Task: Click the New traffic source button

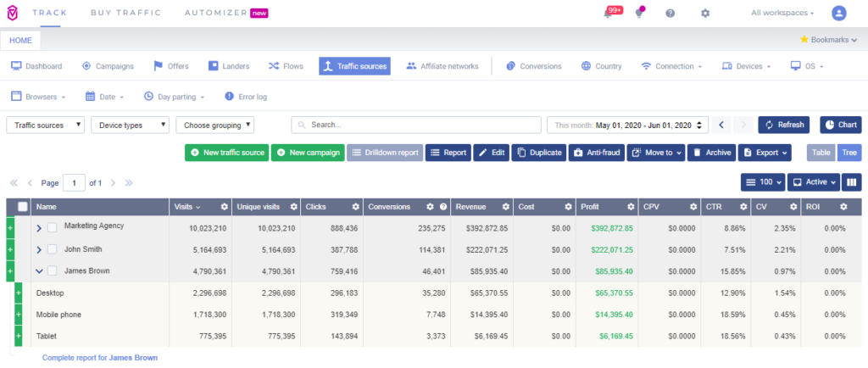Action: coord(226,153)
